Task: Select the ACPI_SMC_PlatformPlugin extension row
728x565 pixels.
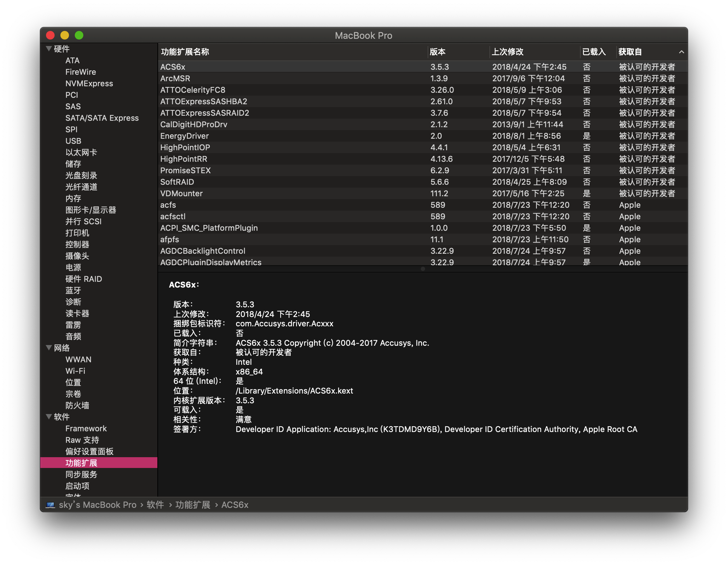Action: (423, 228)
